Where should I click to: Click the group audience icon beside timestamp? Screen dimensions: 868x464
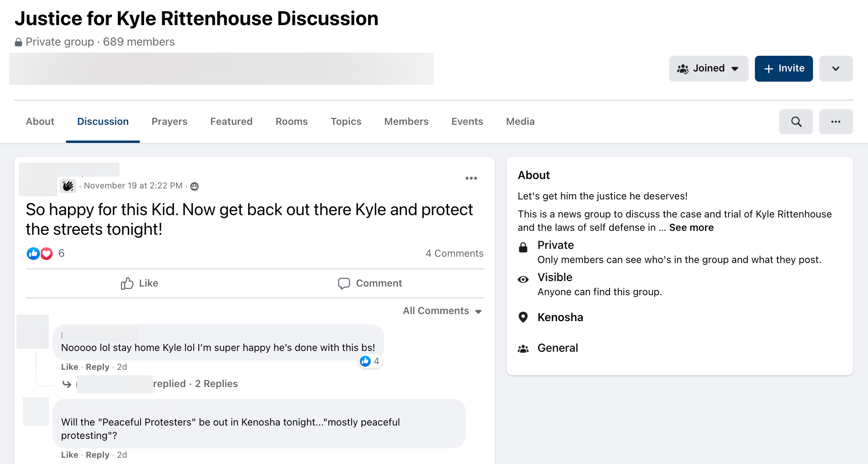(194, 186)
